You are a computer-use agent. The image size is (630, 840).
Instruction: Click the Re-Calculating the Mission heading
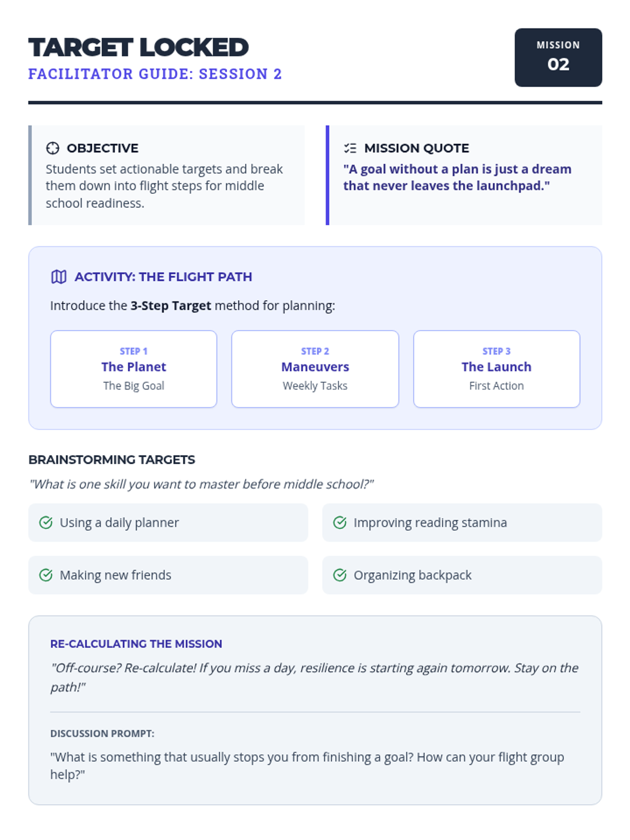[x=136, y=644]
